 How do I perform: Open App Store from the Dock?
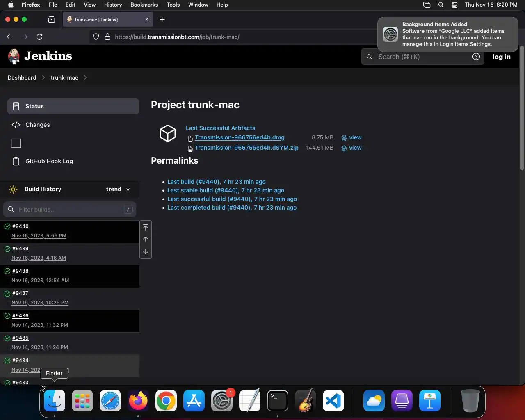coord(194,401)
